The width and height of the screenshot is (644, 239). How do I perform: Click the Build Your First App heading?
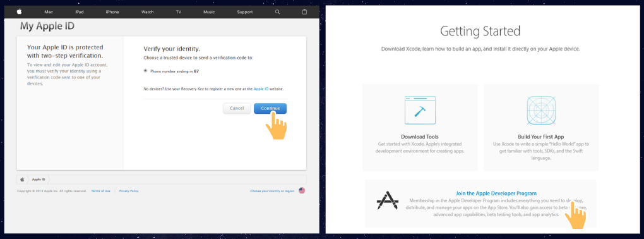541,137
